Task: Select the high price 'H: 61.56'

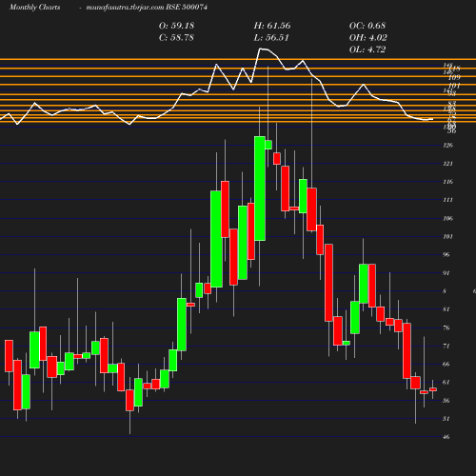Action: click(x=272, y=26)
